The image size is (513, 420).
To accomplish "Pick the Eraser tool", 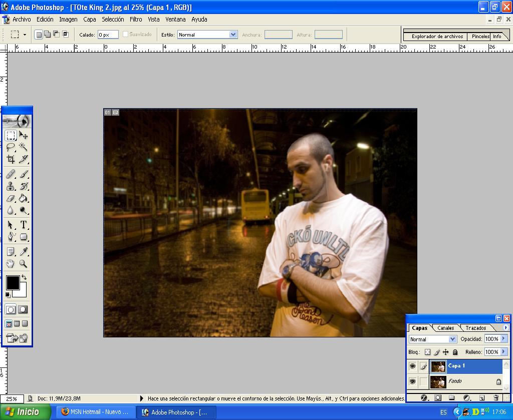I will (x=11, y=199).
